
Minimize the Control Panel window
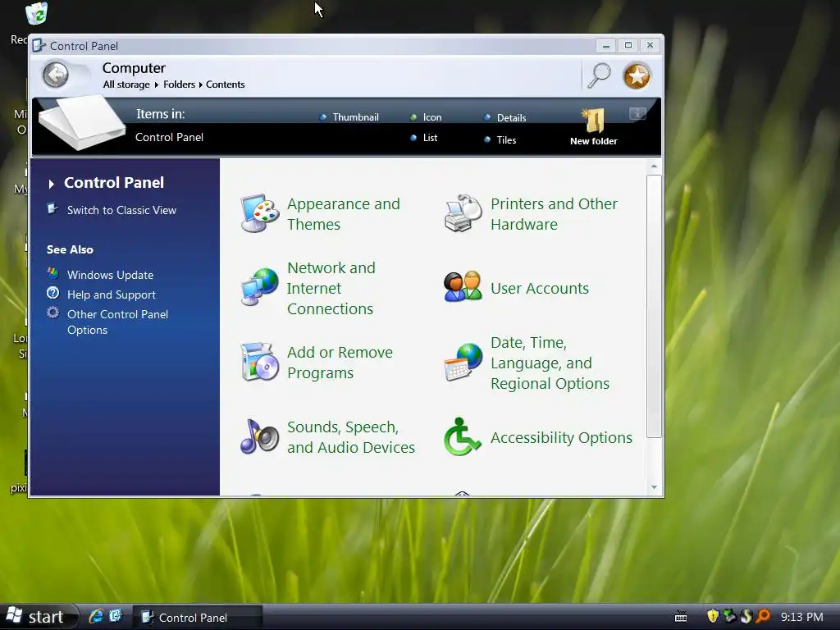[x=606, y=46]
